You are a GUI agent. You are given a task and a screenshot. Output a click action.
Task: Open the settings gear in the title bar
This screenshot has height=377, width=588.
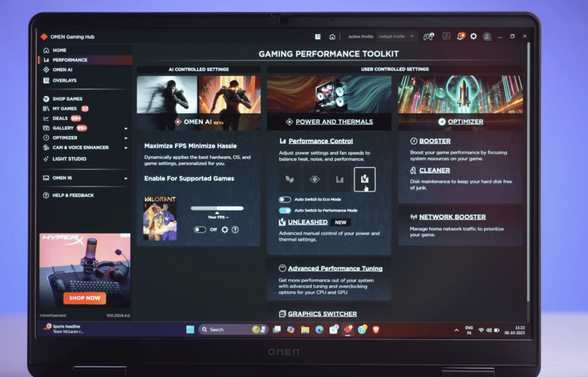pos(474,36)
